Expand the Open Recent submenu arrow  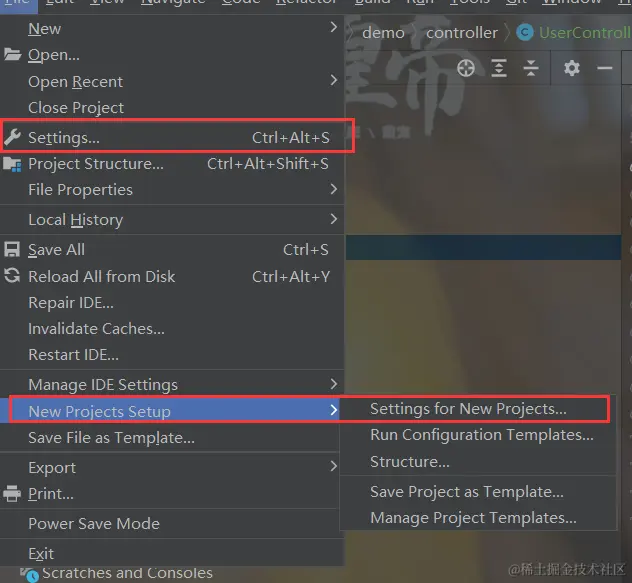(334, 81)
